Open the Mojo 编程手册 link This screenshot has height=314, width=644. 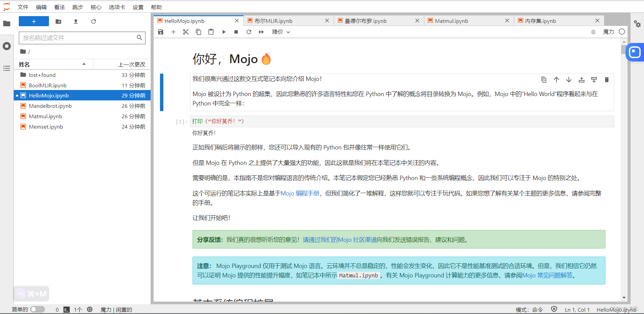click(x=300, y=193)
